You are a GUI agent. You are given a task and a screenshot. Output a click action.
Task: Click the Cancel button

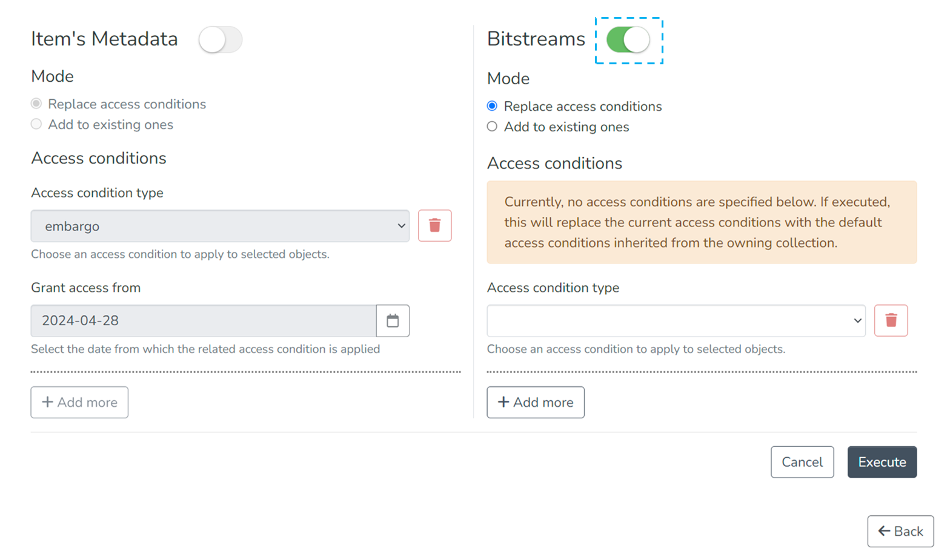tap(802, 462)
